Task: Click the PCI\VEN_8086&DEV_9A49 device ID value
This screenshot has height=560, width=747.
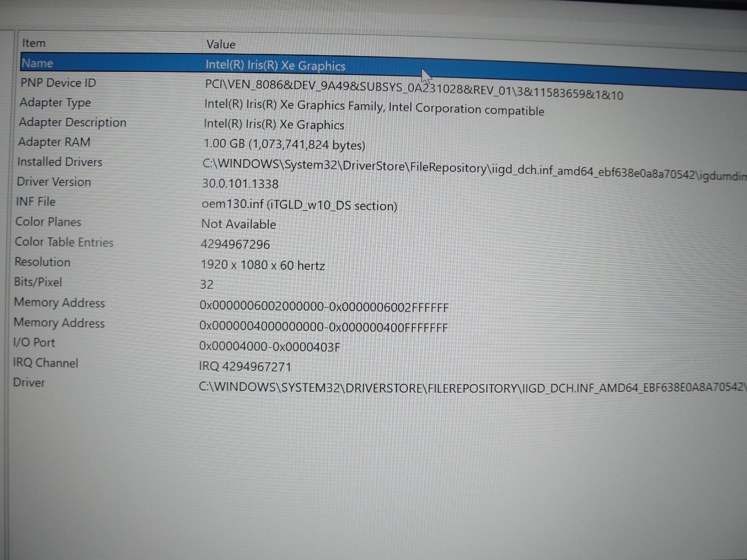Action: point(414,89)
